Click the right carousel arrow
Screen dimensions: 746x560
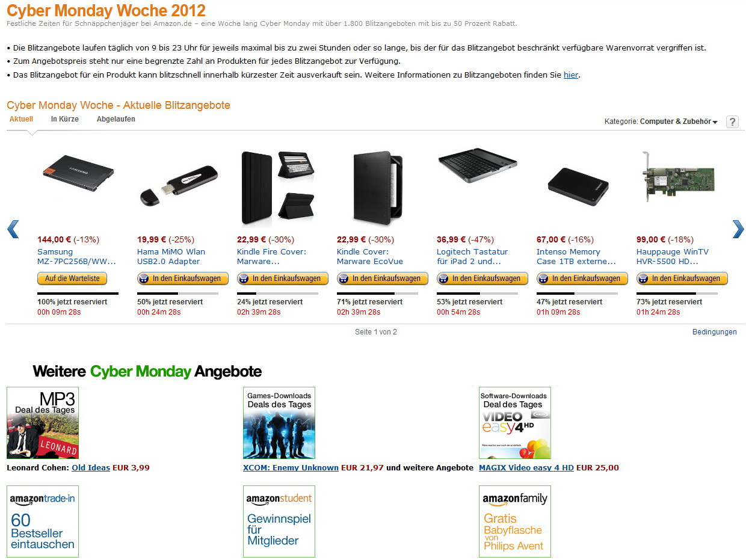[x=738, y=229]
